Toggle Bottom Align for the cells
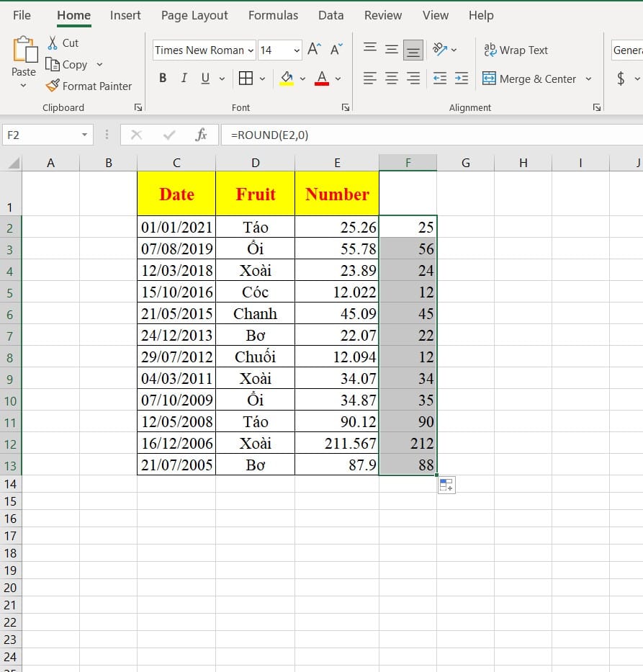Image resolution: width=643 pixels, height=672 pixels. coord(413,50)
